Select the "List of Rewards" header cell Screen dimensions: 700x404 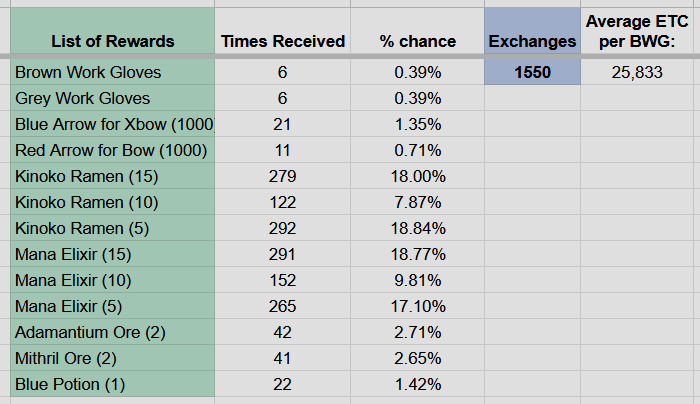[115, 41]
